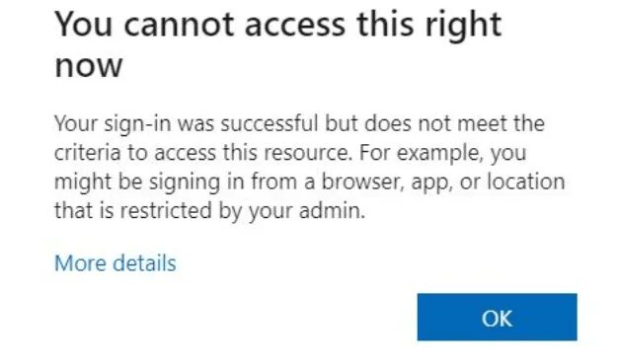
Task: Expand More details about the sign-in failure
Action: point(116,263)
